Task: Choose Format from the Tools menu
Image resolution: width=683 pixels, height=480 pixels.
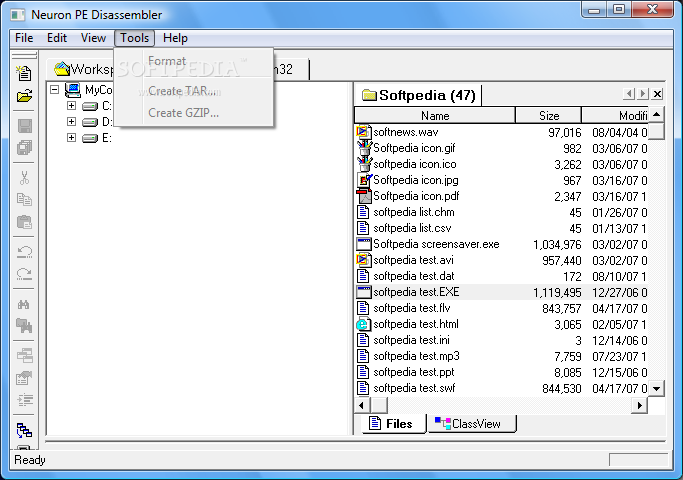Action: point(194,61)
